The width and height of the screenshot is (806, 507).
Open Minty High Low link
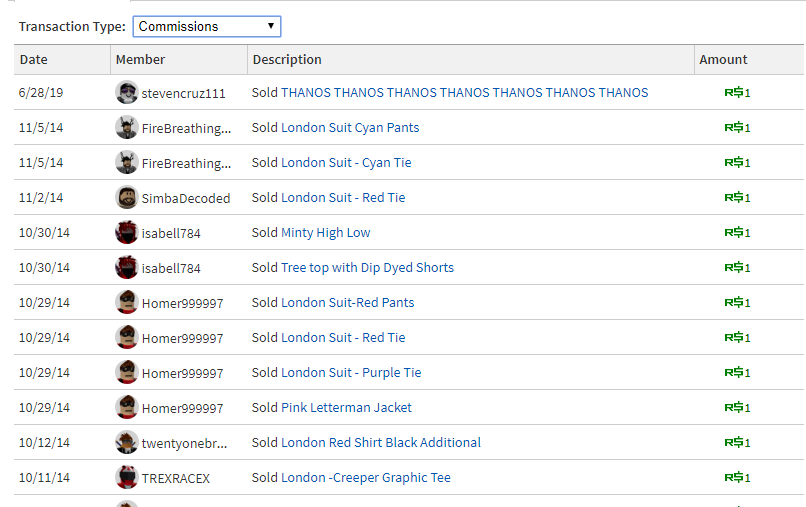[325, 233]
